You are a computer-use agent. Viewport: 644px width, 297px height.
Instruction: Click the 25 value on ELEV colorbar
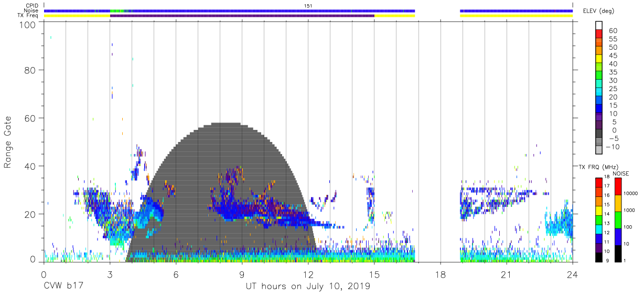(x=613, y=89)
